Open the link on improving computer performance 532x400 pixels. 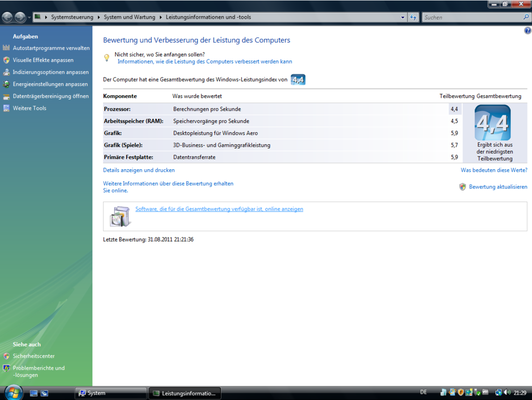pyautogui.click(x=205, y=61)
